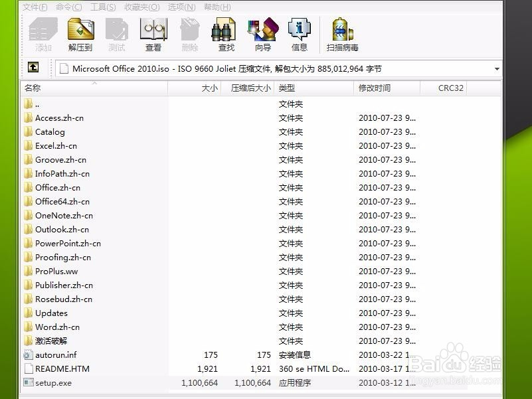Select the InfoPath.zh-cn folder icon
This screenshot has height=399, width=532.
[29, 173]
